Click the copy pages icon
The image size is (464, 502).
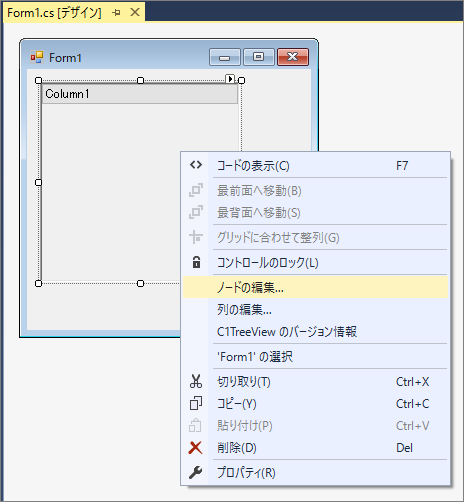(196, 403)
